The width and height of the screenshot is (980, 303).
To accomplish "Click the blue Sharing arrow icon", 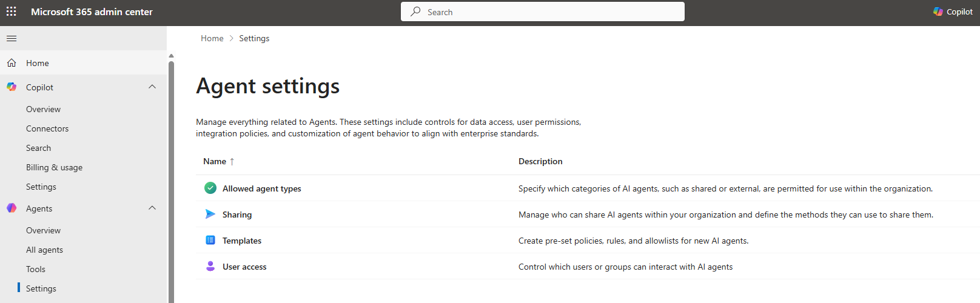I will [210, 215].
